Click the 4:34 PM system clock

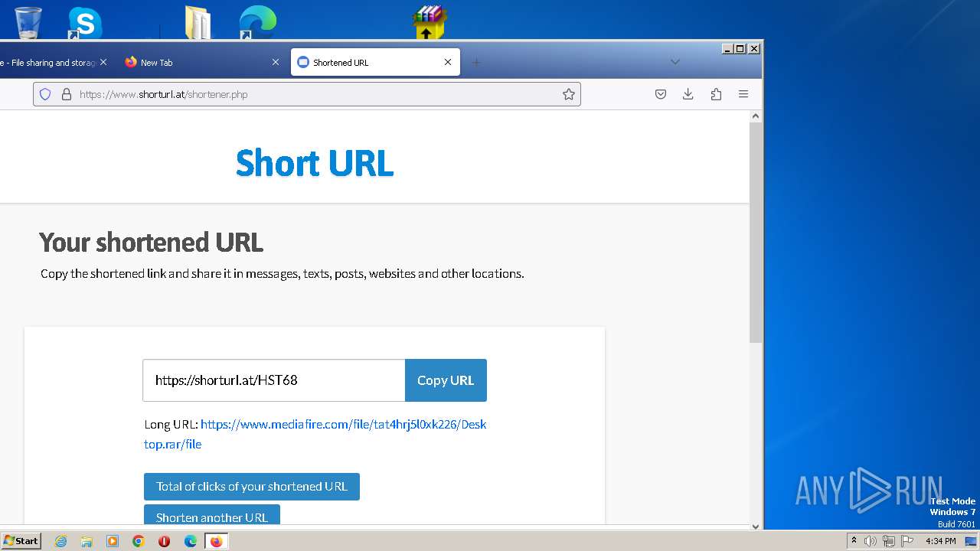[941, 541]
